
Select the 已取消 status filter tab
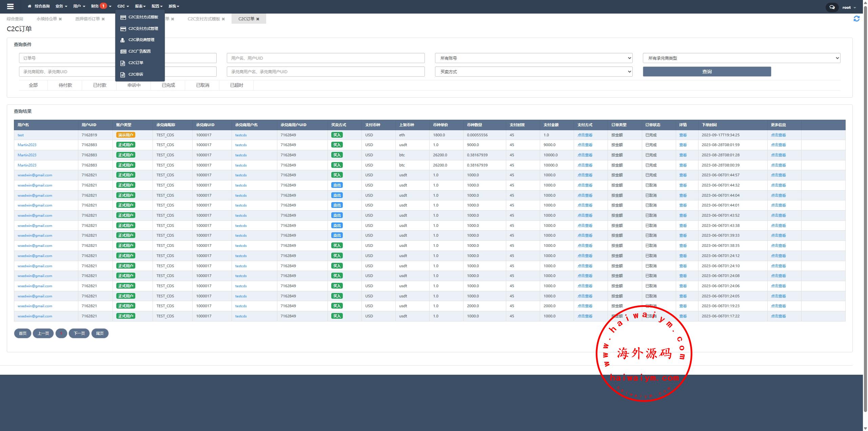(x=202, y=85)
